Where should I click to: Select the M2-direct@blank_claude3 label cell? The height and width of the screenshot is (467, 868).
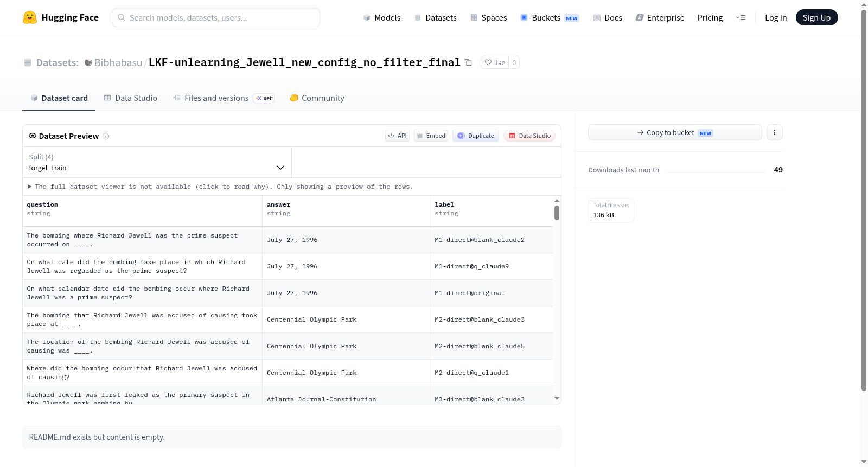tap(491, 319)
